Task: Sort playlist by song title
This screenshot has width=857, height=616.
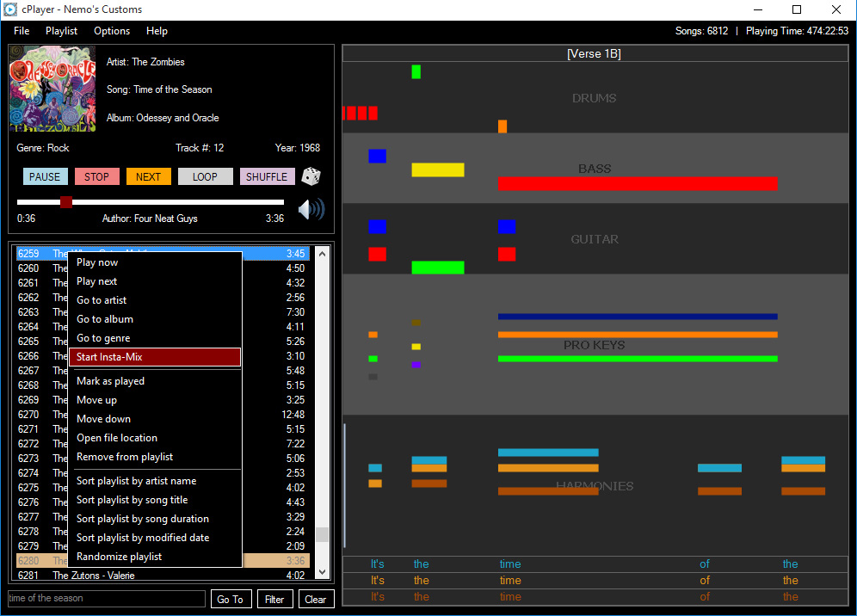Action: [155, 500]
